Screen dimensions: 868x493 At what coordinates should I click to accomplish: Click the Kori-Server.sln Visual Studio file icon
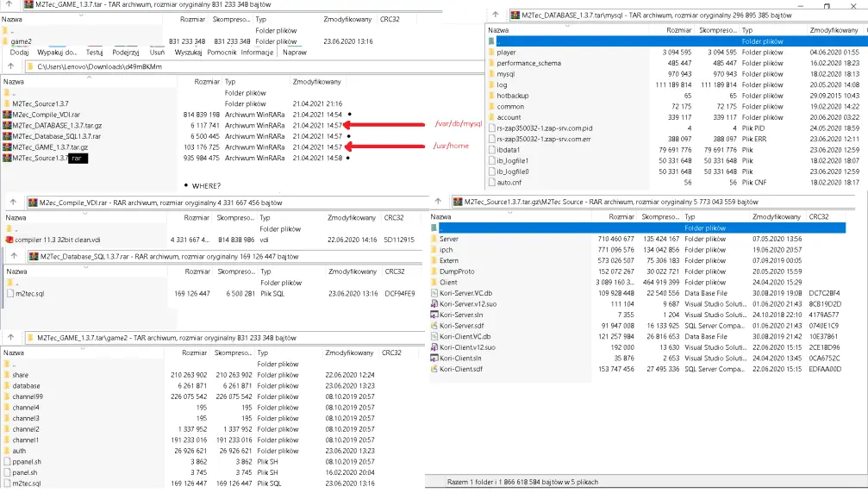(x=434, y=315)
